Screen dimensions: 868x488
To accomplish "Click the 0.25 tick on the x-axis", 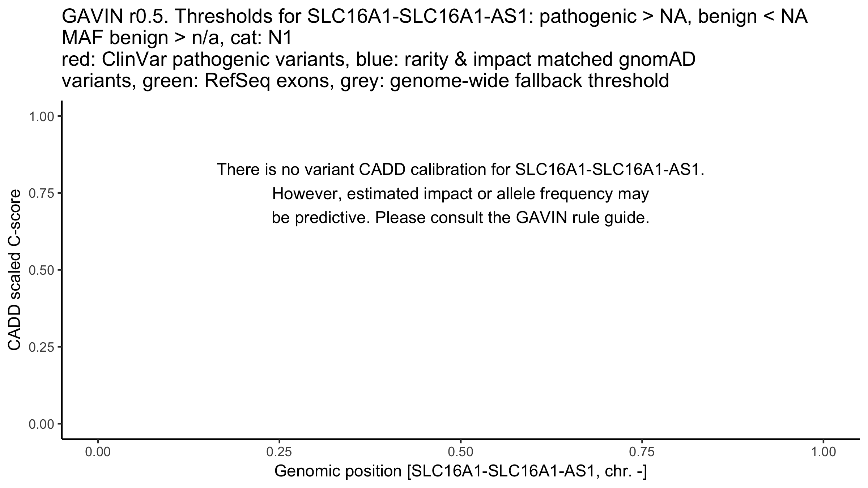I will point(280,452).
